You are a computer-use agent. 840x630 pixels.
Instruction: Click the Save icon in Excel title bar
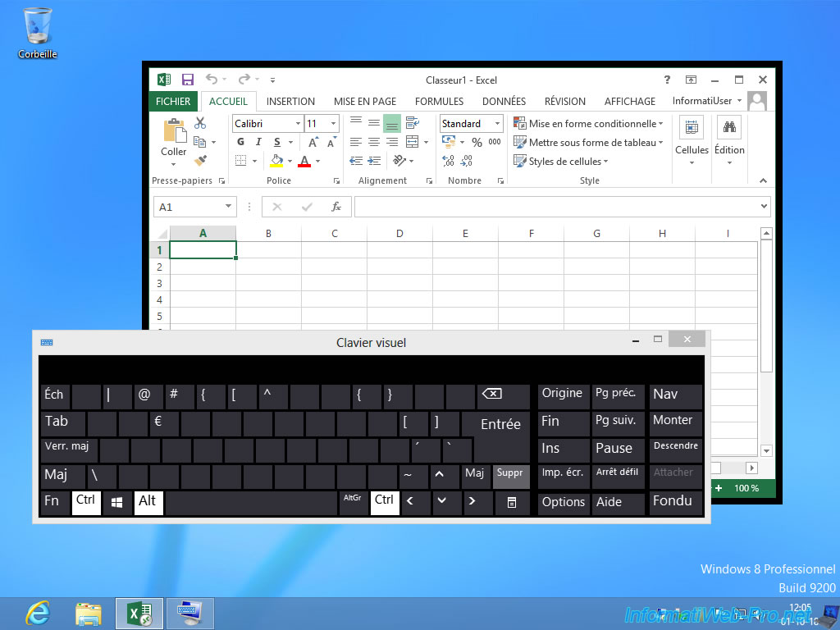pos(188,80)
